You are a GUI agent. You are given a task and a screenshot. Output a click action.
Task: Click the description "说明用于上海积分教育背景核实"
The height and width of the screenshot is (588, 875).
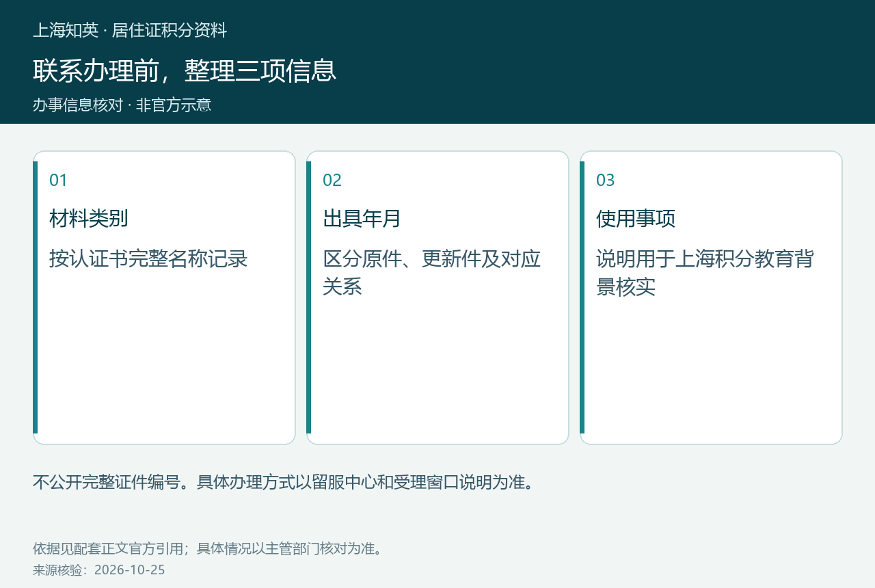point(705,273)
